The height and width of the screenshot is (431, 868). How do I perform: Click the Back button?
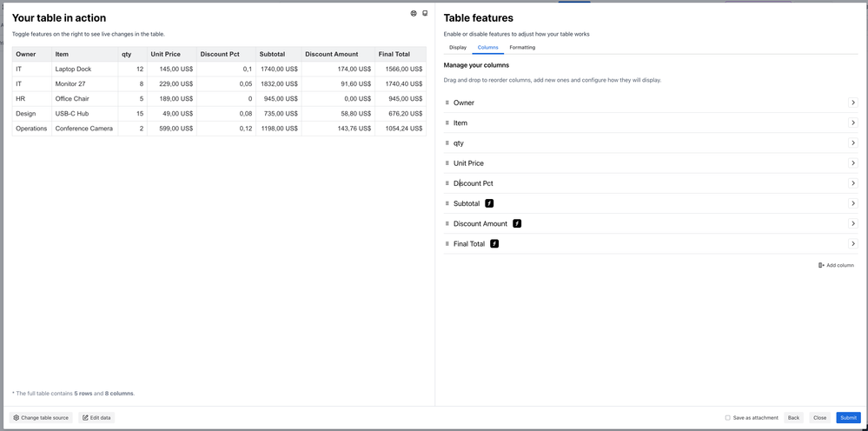point(793,418)
